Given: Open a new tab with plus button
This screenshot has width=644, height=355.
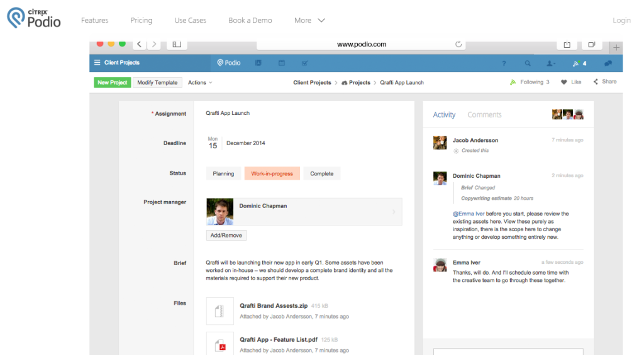Looking at the screenshot, I should pos(616,48).
